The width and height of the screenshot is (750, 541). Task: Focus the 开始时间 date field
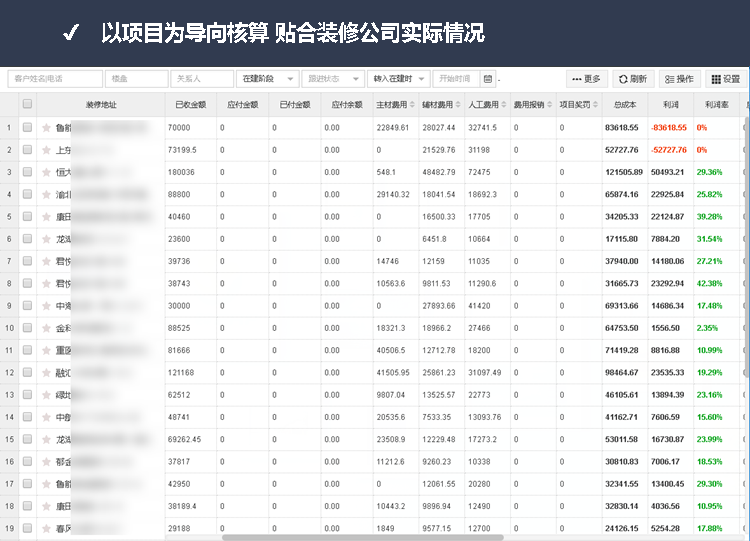click(456, 79)
